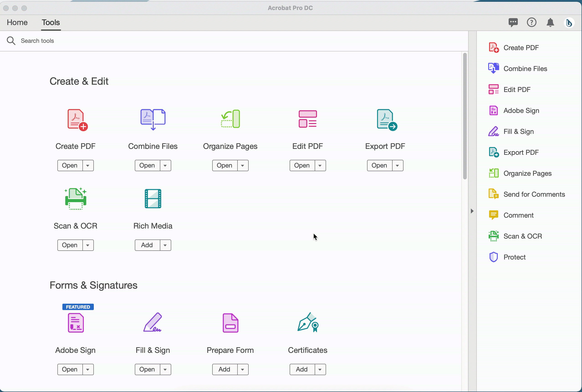This screenshot has width=582, height=392.
Task: Collapse the right tools pane arrow
Action: pos(472,211)
